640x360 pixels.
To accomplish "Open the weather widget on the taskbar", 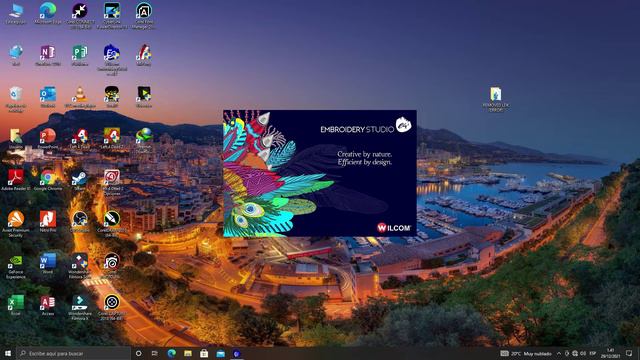I will pos(527,353).
